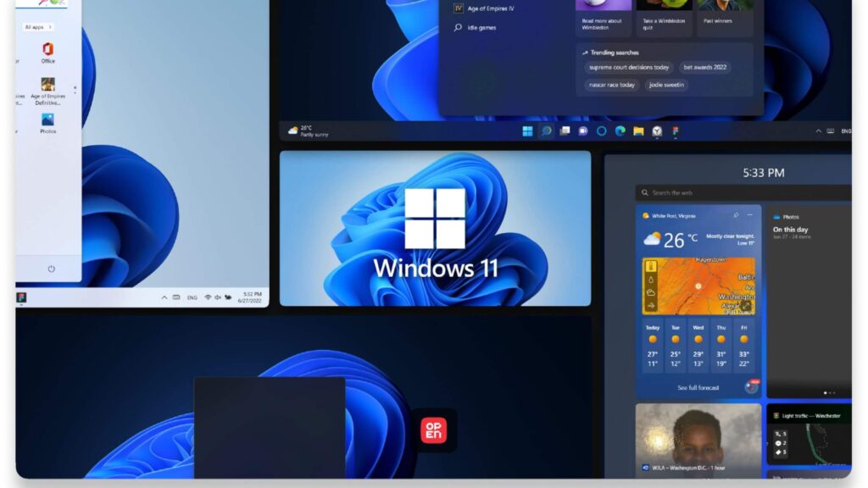The height and width of the screenshot is (488, 868).
Task: Click the Start button on the taskbar
Action: tap(528, 131)
